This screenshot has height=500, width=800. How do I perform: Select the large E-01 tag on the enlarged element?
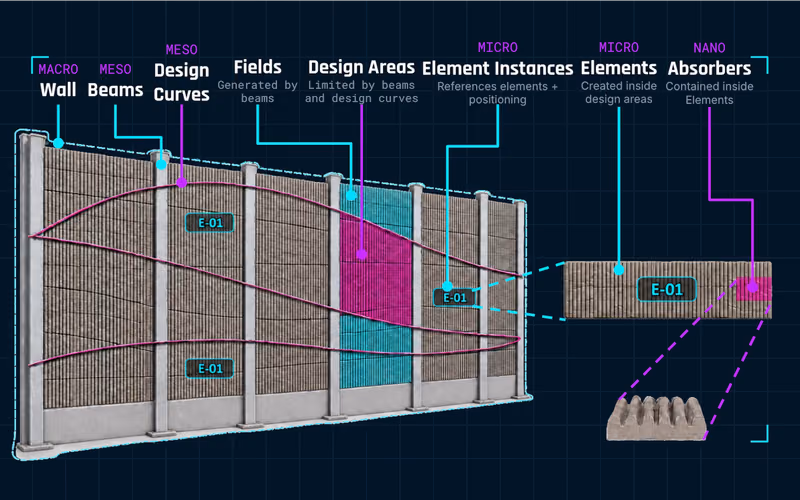tap(666, 289)
